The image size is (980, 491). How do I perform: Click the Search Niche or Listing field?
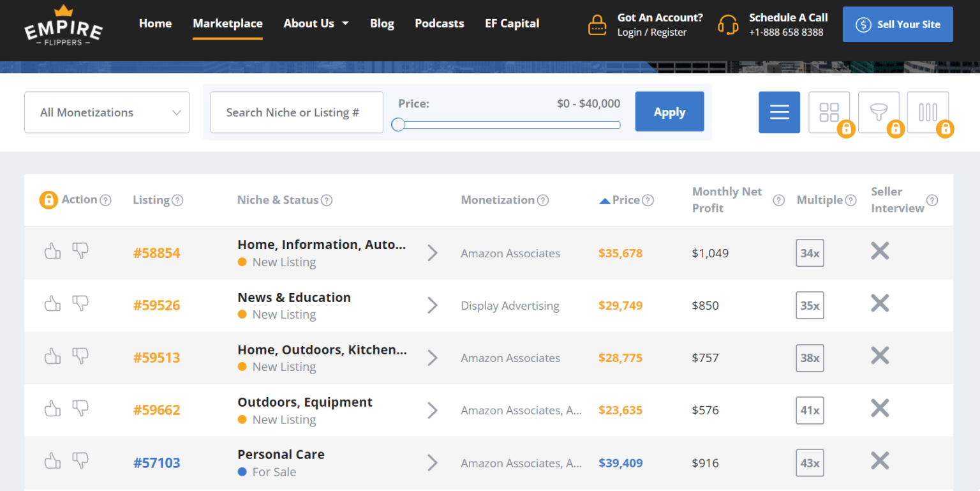pos(296,112)
